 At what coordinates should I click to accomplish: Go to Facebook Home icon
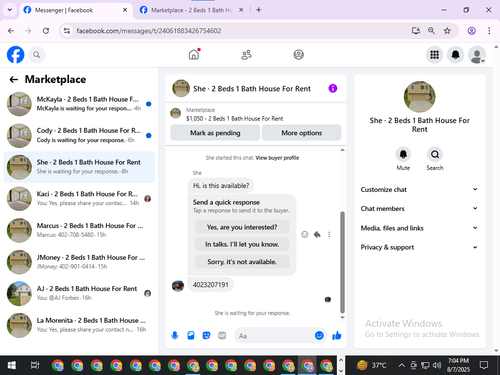[194, 54]
